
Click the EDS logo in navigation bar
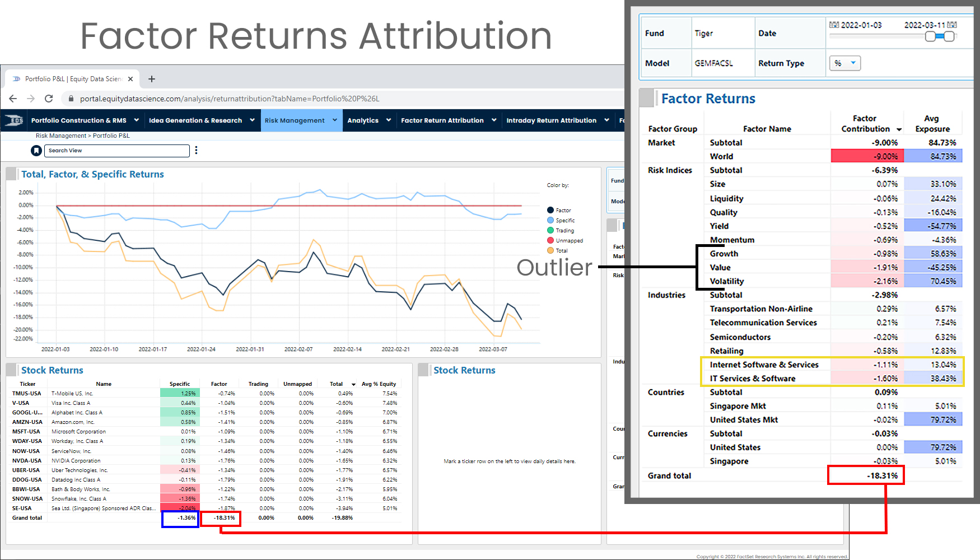15,120
